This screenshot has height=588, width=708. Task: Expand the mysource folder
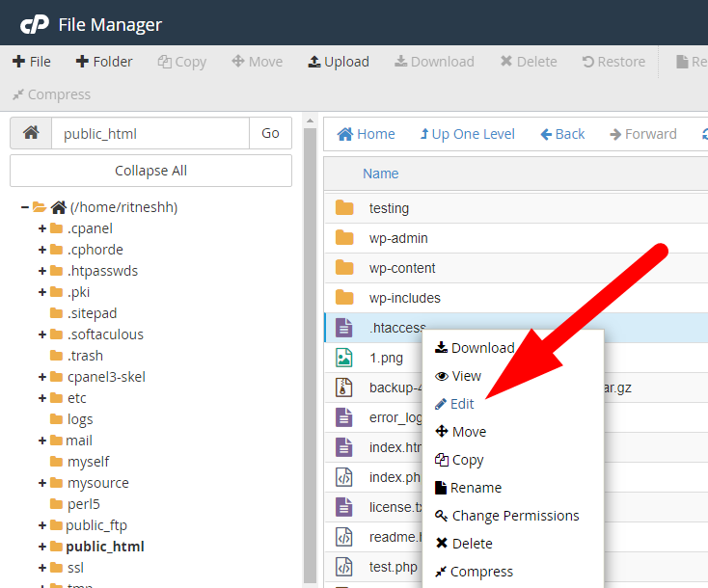[42, 483]
